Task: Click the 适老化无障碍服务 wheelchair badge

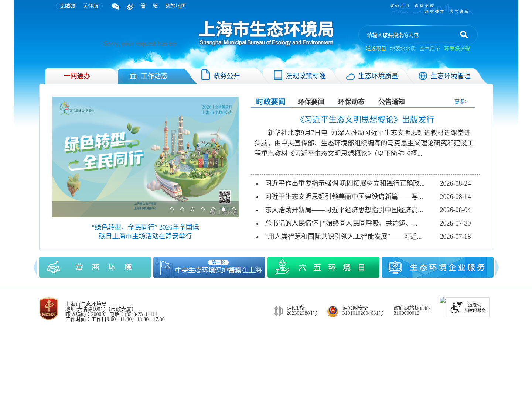Action: coord(468,307)
